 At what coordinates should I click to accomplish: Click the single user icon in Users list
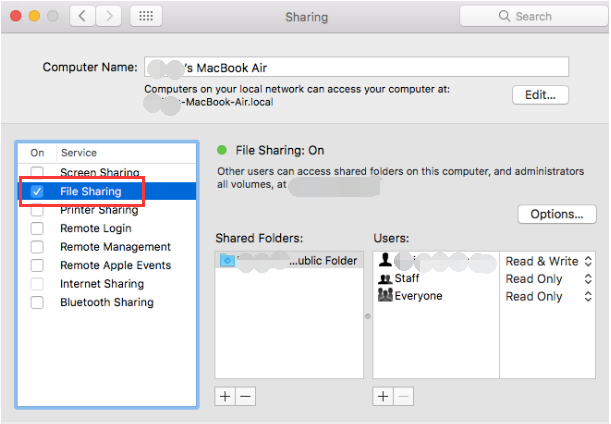(x=385, y=260)
